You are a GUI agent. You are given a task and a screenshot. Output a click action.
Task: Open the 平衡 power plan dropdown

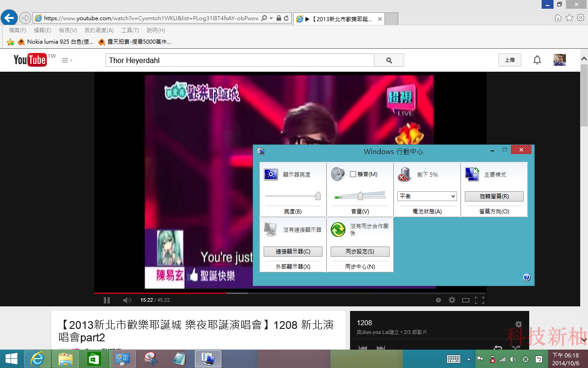click(427, 196)
